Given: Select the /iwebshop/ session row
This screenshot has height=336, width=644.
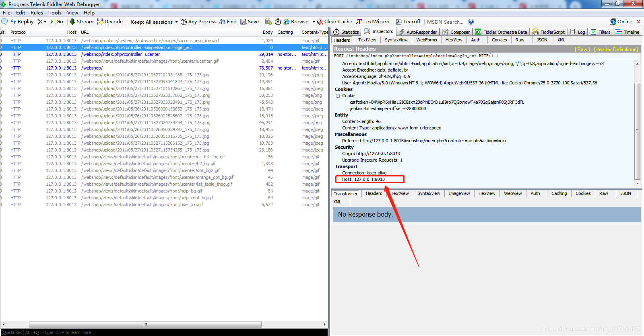Looking at the screenshot, I should (x=164, y=68).
